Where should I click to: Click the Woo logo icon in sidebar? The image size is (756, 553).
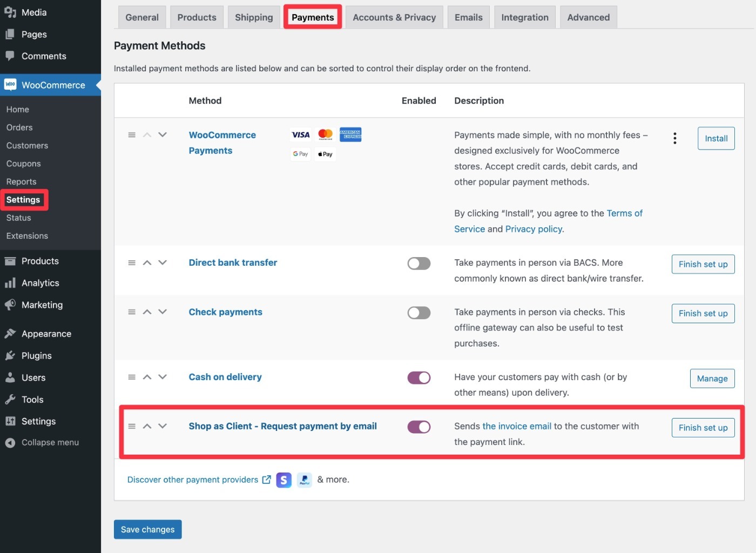click(10, 85)
